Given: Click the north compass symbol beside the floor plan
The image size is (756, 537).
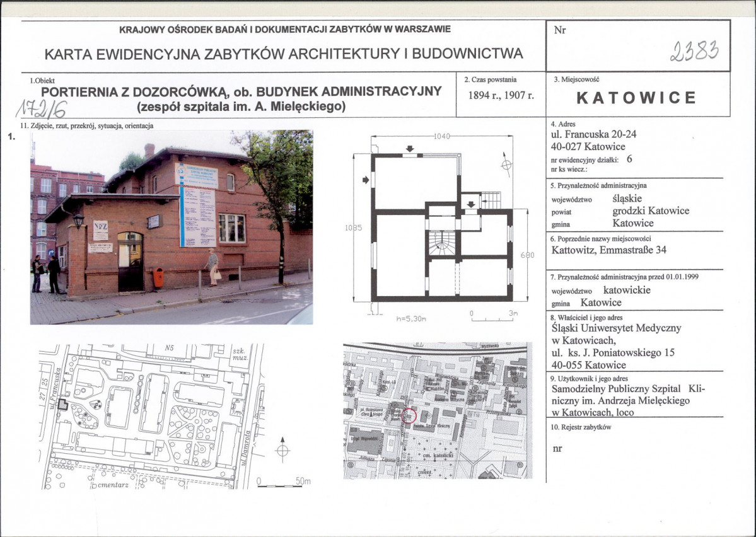Looking at the screenshot, I should [505, 165].
